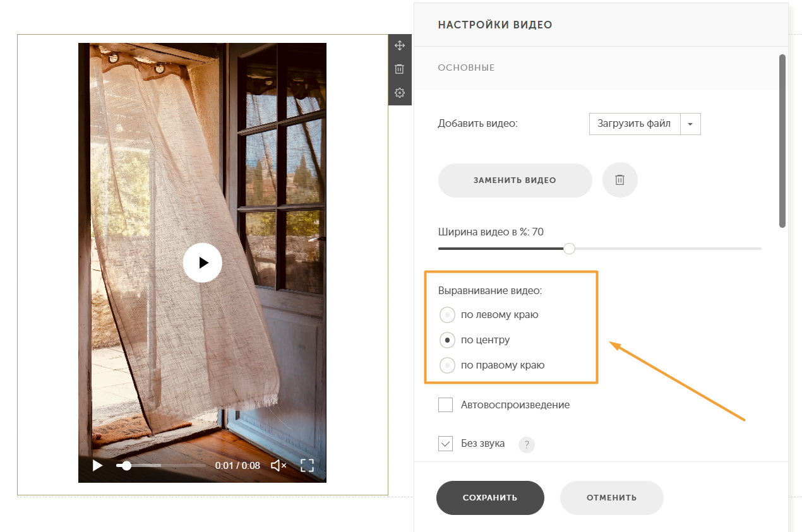Click the small play icon in the video controls
802x532 pixels.
pos(97,466)
